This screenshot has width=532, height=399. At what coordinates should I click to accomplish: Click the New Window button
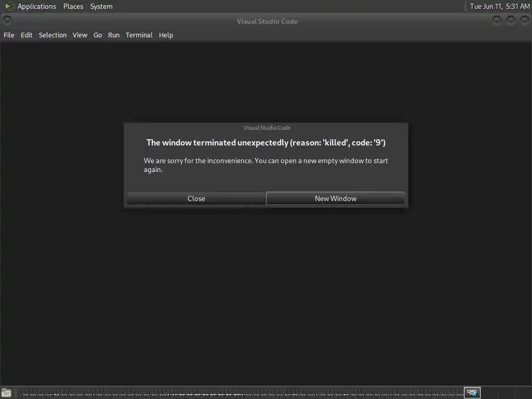point(336,198)
